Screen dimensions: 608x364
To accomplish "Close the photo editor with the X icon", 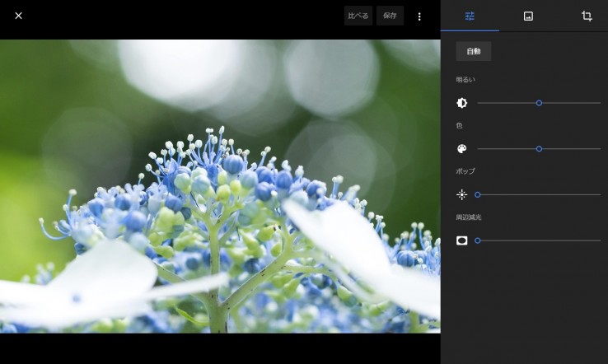I will pyautogui.click(x=18, y=16).
